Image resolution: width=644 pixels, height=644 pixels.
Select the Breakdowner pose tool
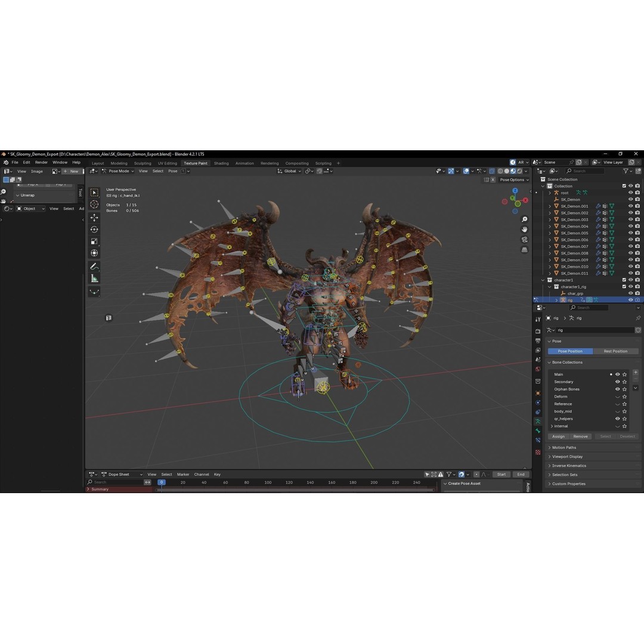click(x=94, y=292)
